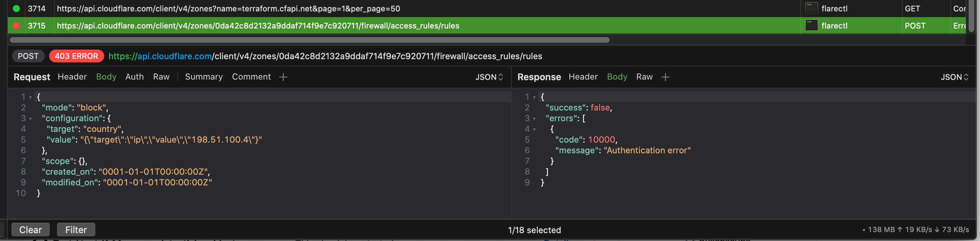Open the Response Raw tab

644,77
